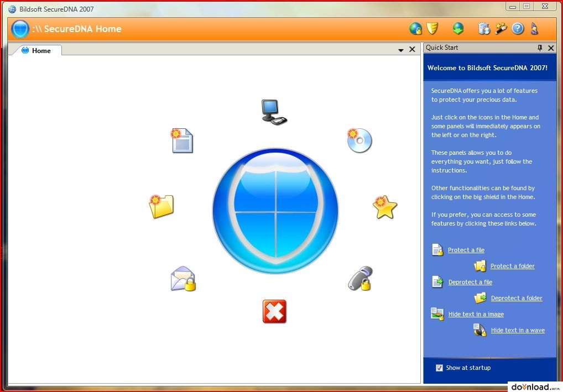The image size is (563, 392).
Task: Click the globe with green download arrow
Action: [x=458, y=28]
